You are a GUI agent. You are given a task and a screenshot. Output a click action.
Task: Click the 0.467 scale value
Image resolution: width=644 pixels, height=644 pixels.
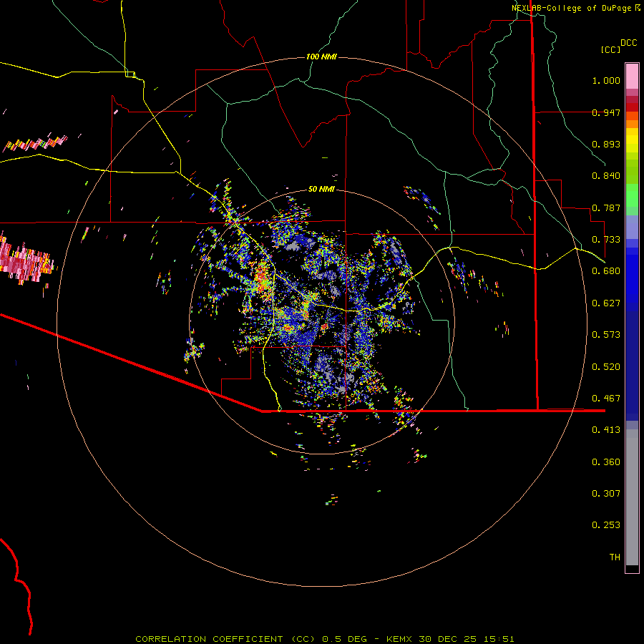pyautogui.click(x=606, y=399)
